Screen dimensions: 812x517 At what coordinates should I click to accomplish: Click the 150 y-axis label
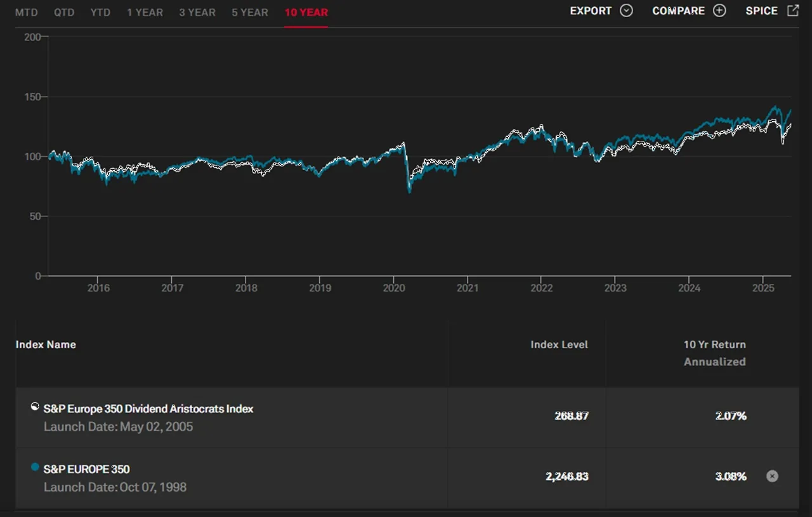[x=34, y=97]
